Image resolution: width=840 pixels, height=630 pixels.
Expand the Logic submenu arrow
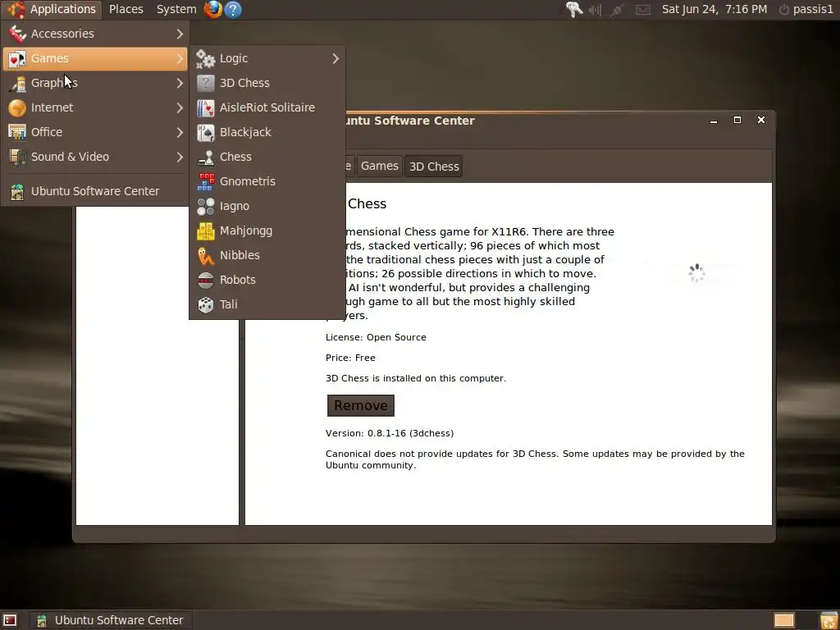tap(336, 58)
